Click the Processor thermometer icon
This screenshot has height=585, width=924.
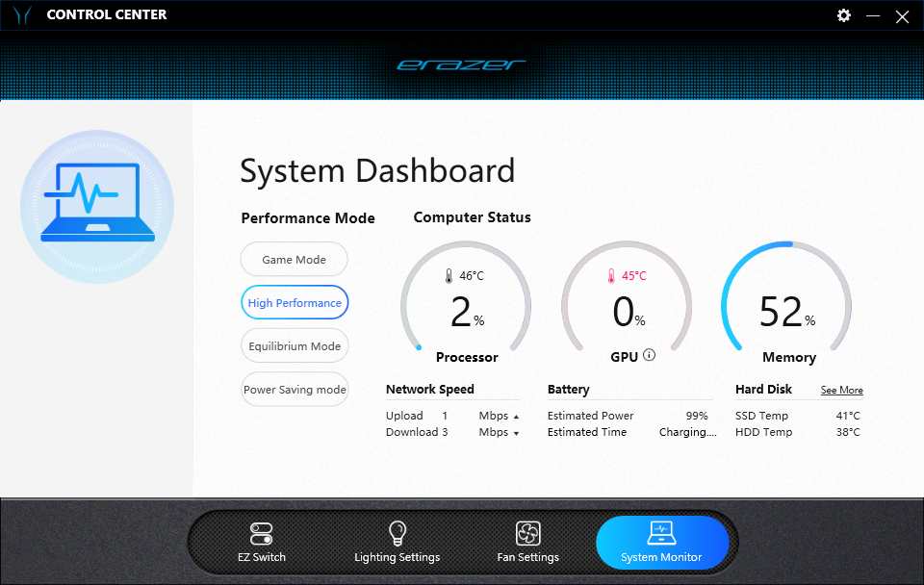(x=449, y=276)
